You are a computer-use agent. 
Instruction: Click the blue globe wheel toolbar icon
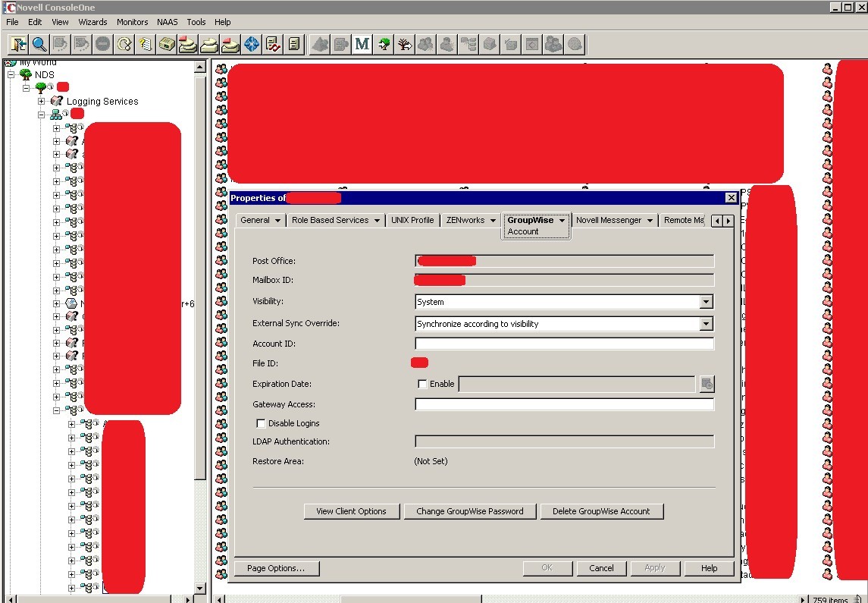click(x=252, y=44)
